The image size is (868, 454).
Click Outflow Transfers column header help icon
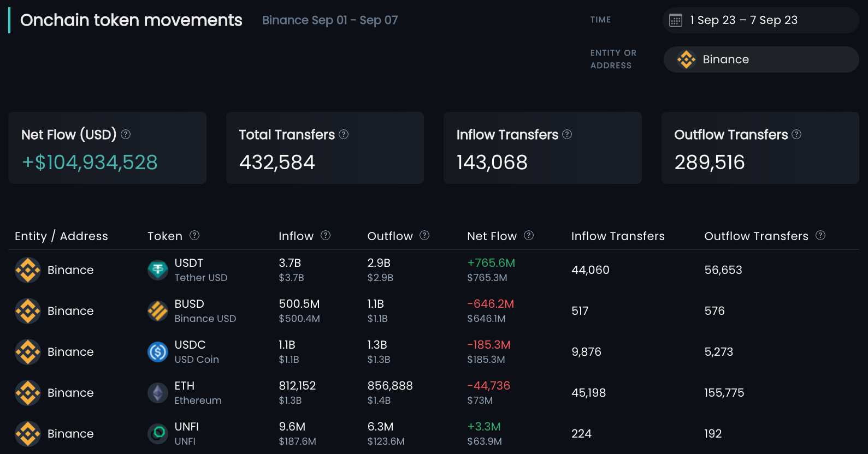point(820,235)
